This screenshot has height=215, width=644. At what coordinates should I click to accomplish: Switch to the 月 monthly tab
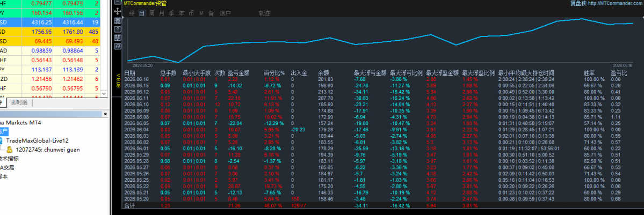[162, 13]
